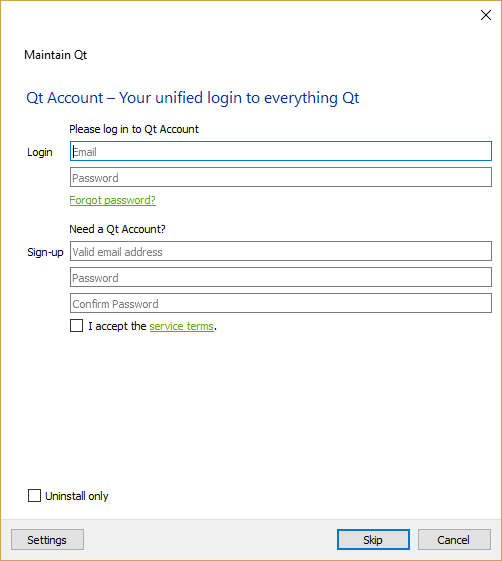This screenshot has width=502, height=561.
Task: Tick the I accept service terms checkbox
Action: click(x=76, y=326)
